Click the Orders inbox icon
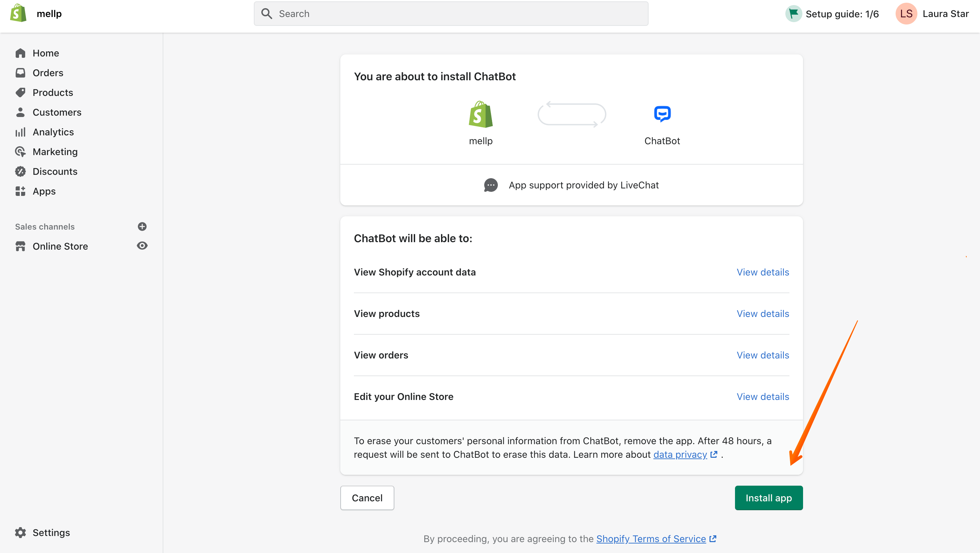The image size is (980, 553). tap(20, 73)
